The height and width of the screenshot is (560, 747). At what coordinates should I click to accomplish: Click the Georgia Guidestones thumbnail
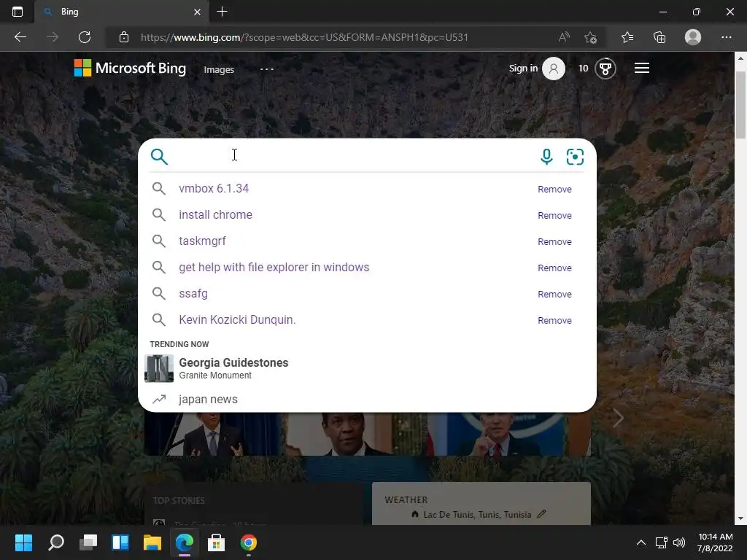coord(159,368)
